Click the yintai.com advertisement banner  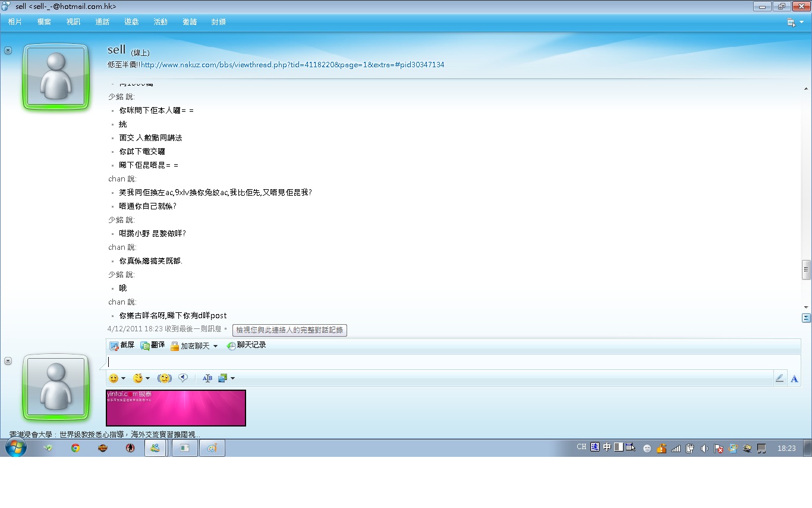pyautogui.click(x=176, y=408)
